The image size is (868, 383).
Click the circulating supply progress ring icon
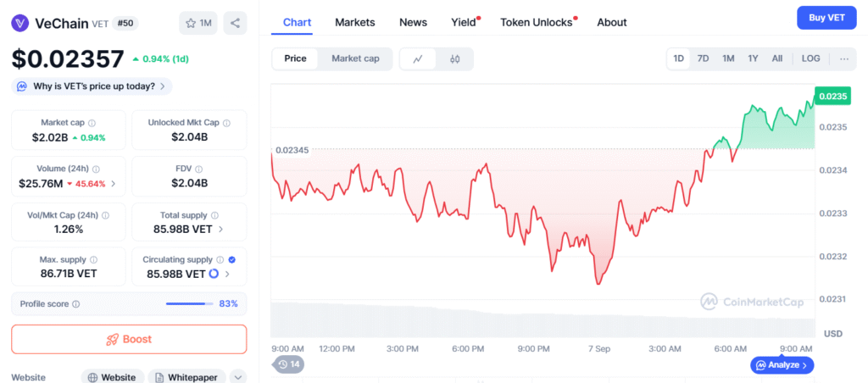(x=214, y=274)
